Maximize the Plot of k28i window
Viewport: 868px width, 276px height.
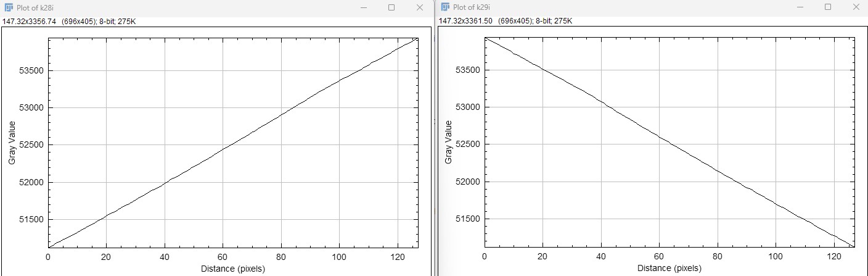(391, 7)
